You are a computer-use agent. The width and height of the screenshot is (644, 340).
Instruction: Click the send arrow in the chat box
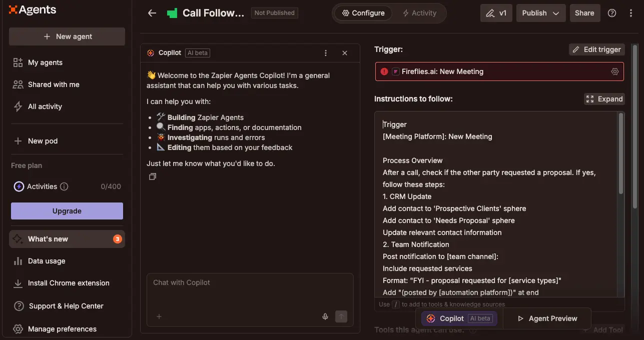coord(341,316)
